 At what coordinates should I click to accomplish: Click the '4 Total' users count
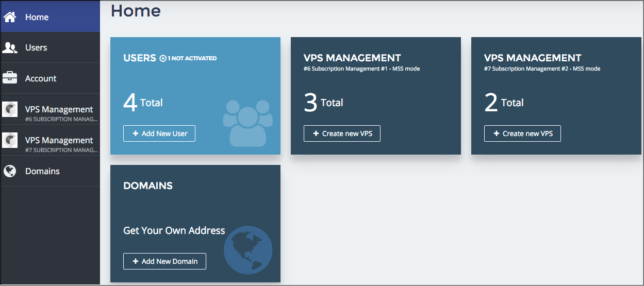pos(143,103)
